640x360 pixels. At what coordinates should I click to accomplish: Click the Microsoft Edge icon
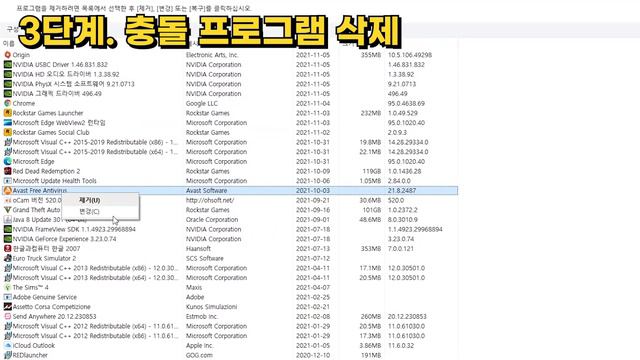click(x=7, y=161)
